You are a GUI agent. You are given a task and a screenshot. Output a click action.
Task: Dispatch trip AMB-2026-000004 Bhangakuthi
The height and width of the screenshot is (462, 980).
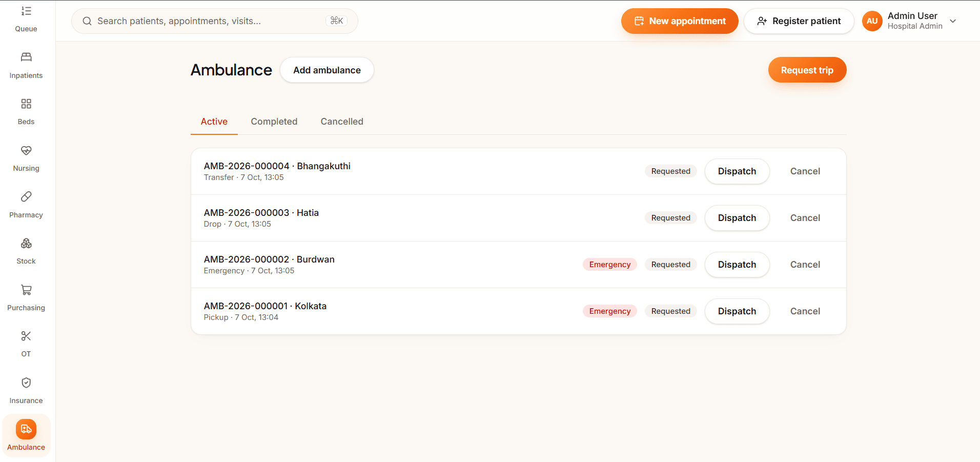tap(737, 171)
